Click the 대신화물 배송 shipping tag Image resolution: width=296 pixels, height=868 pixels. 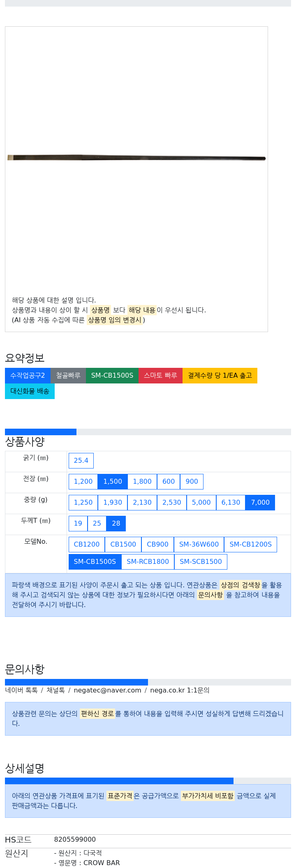(30, 391)
